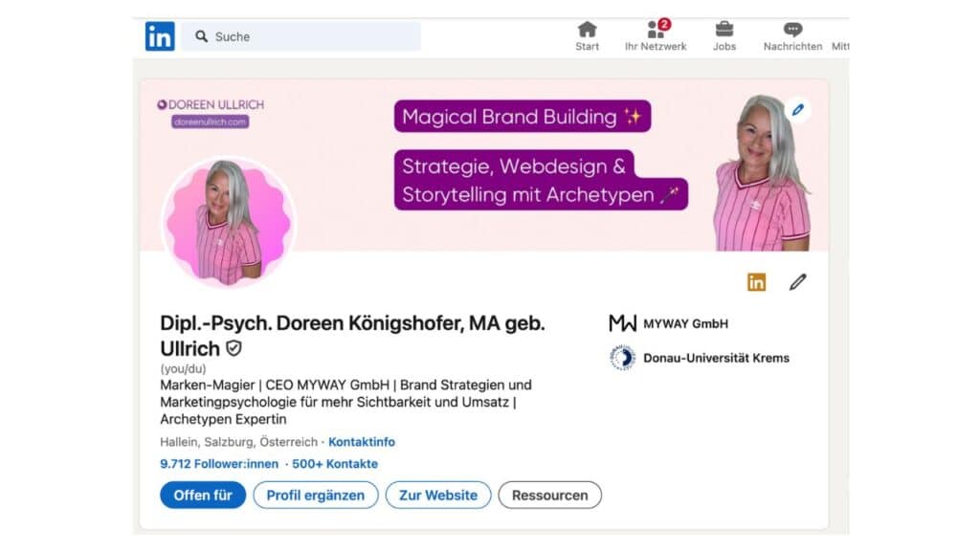Edit the banner image using the blue pencil icon

pyautogui.click(x=797, y=110)
